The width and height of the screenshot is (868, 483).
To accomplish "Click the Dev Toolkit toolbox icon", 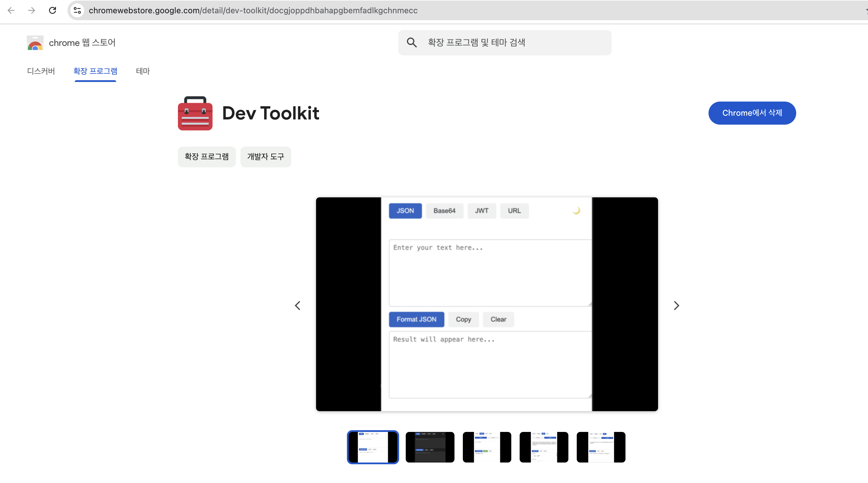I will [195, 113].
